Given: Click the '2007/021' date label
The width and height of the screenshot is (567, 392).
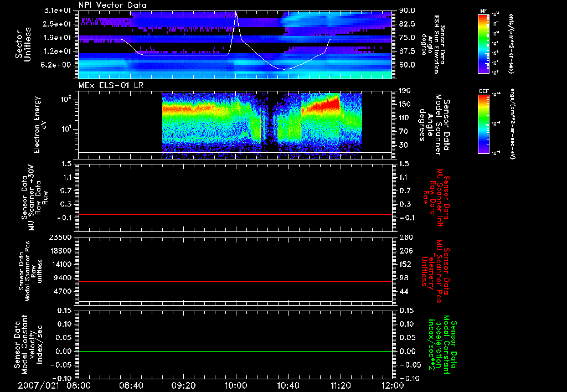Looking at the screenshot, I should 38,385.
